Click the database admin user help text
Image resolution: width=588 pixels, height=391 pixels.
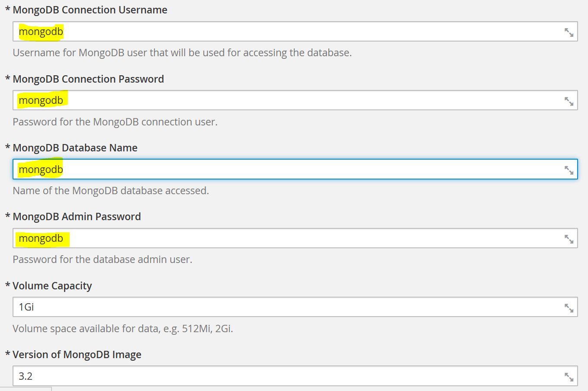click(102, 260)
